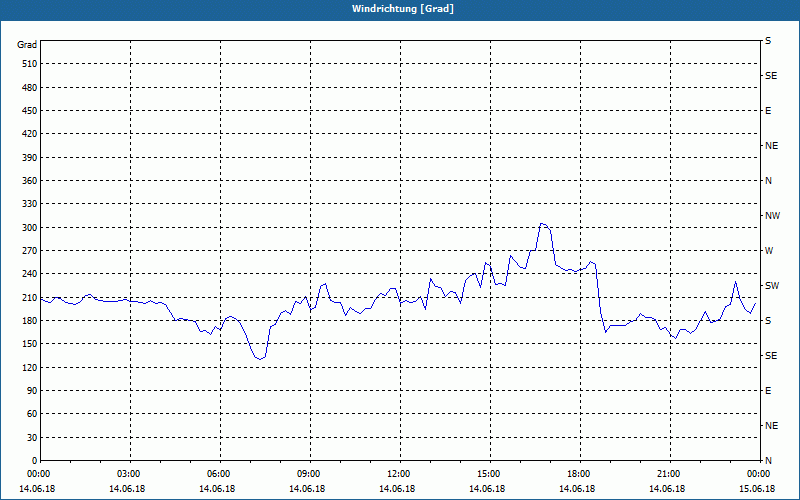
Task: Choose the 30 y-axis tick label
Action: [x=32, y=437]
